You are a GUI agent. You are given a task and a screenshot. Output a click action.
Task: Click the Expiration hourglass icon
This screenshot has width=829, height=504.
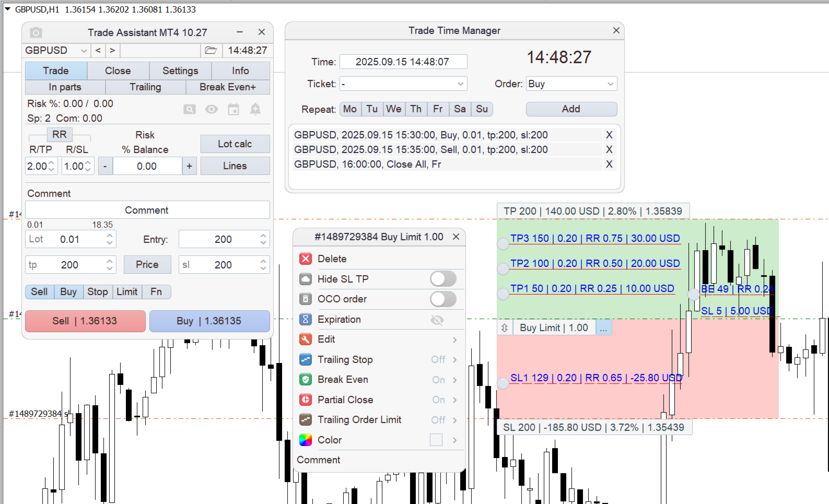click(x=306, y=319)
